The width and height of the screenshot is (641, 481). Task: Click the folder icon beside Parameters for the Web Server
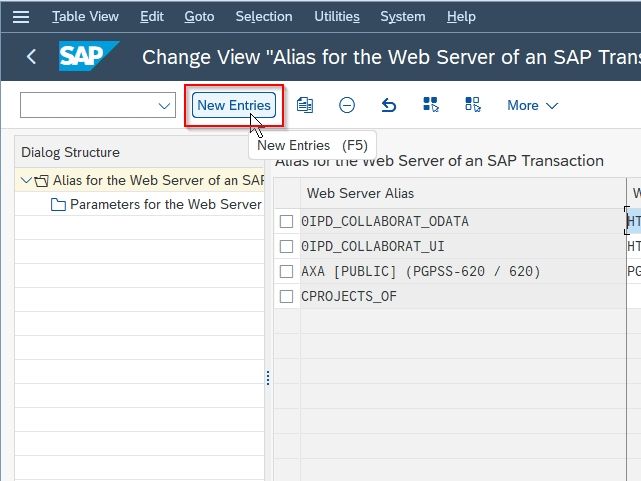58,204
